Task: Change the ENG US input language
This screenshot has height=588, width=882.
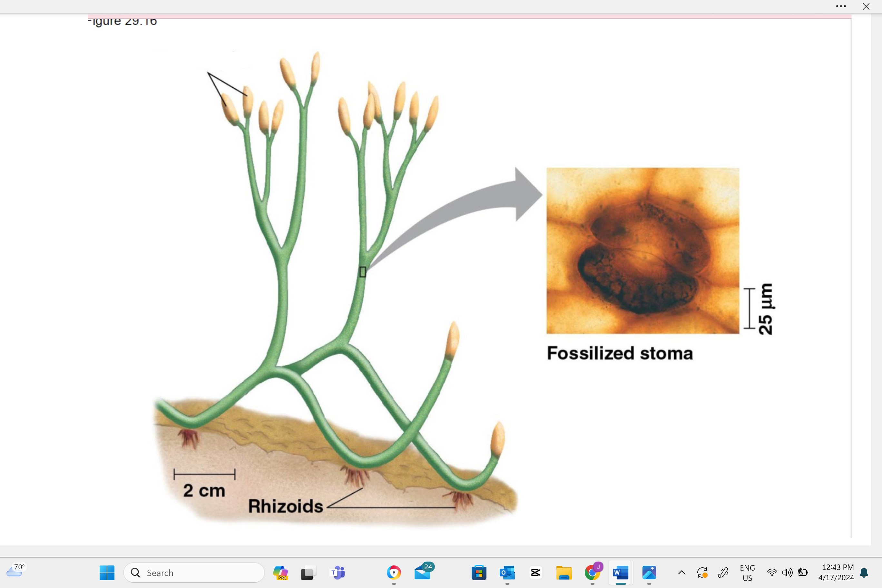Action: (747, 573)
